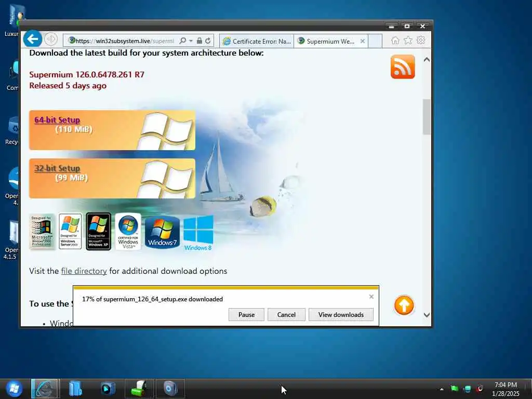Screen dimensions: 532x399
Task: Click the browser forward arrow button
Action: [51, 39]
